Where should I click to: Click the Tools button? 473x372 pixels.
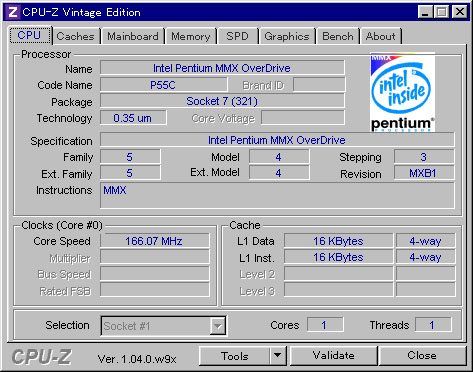point(235,356)
